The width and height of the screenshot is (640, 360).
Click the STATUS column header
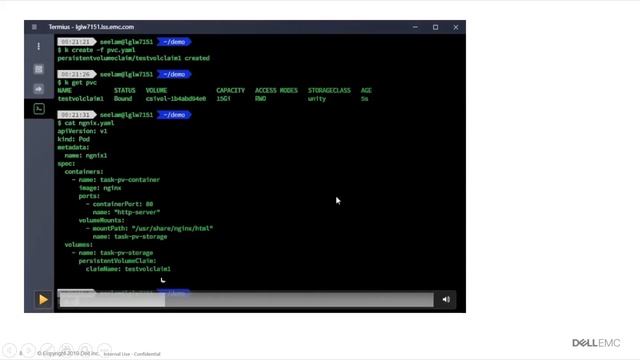124,91
